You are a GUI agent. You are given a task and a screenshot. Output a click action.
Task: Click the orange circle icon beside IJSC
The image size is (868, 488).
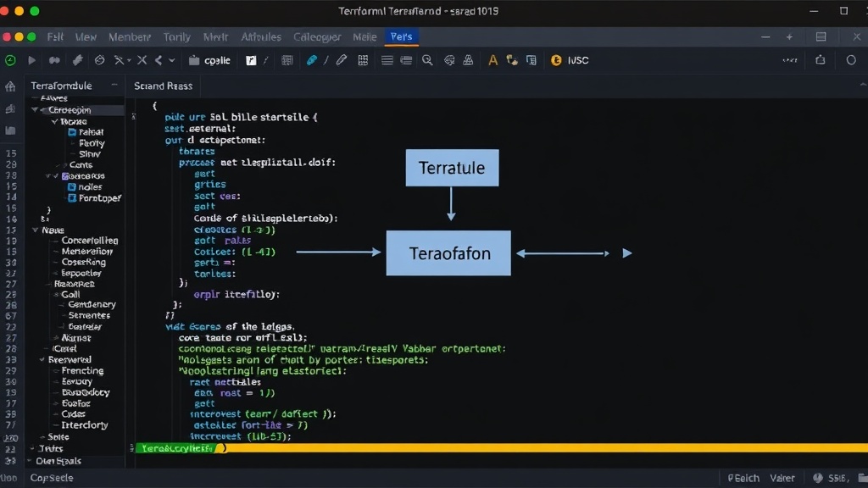point(556,60)
